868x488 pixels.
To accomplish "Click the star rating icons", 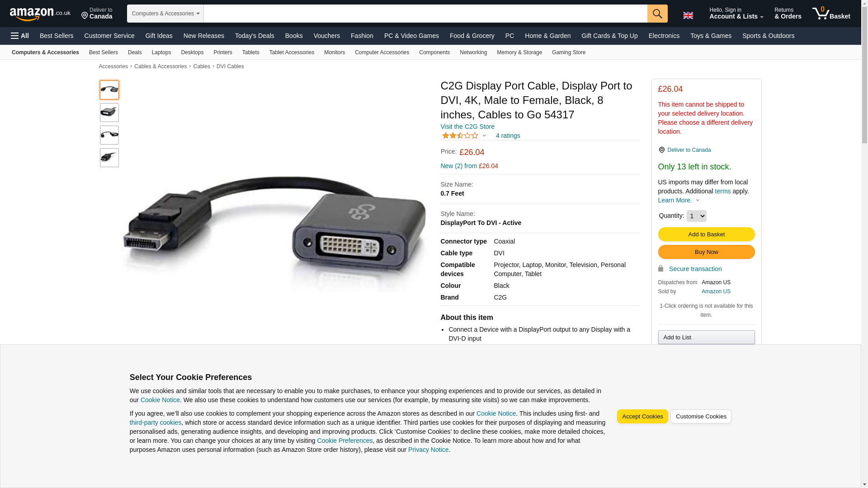I will point(460,136).
